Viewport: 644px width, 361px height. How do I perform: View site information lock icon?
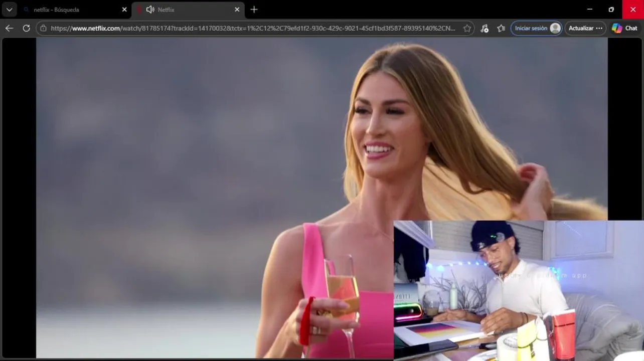[43, 29]
